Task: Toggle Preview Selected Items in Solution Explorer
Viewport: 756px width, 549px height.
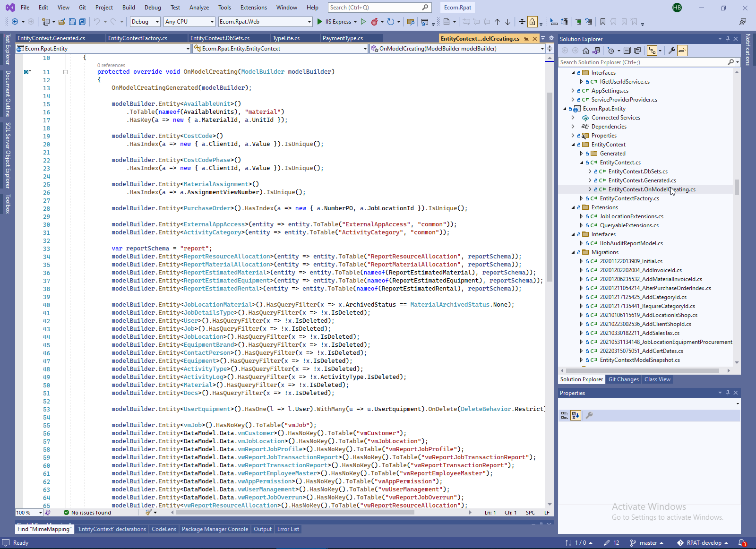Action: 682,51
